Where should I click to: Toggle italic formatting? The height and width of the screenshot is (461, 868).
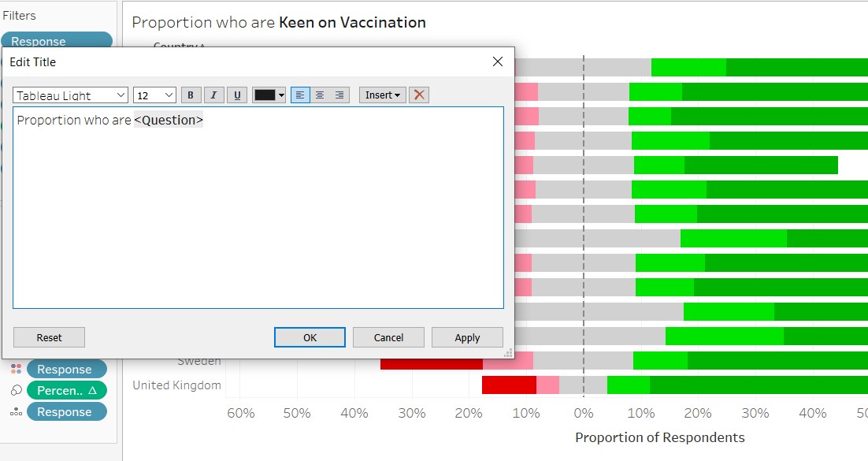pyautogui.click(x=213, y=95)
